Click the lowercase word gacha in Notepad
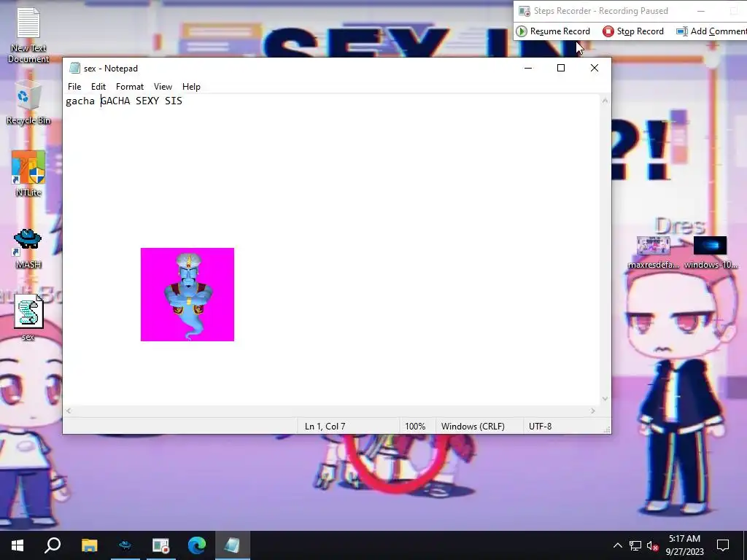 tap(80, 101)
